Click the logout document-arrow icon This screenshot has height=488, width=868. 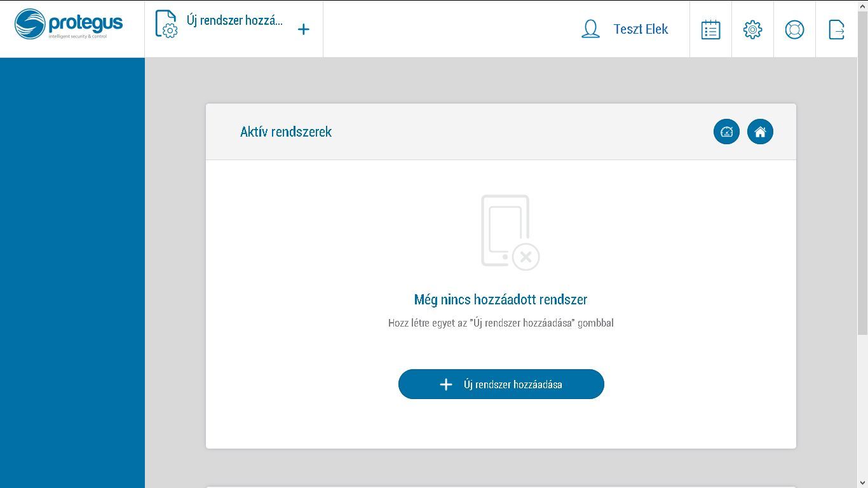tap(836, 29)
